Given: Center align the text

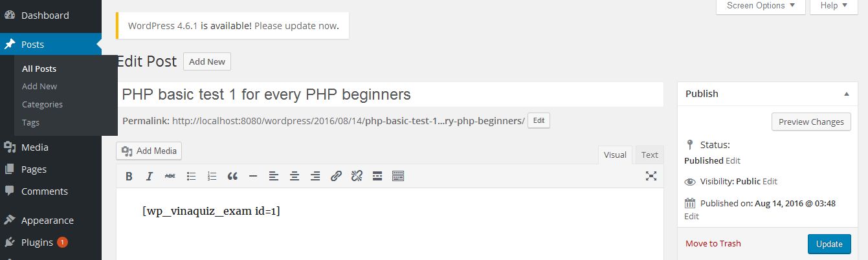Looking at the screenshot, I should point(295,176).
